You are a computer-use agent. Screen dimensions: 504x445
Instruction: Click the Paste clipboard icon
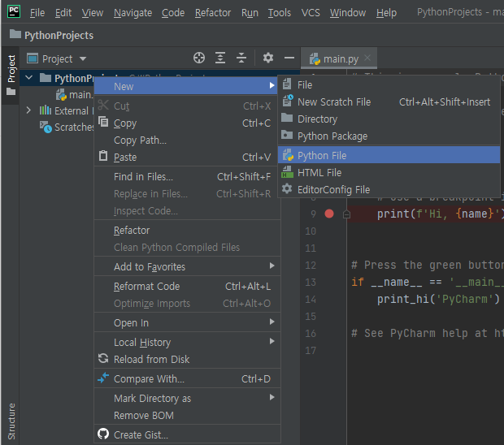(103, 156)
